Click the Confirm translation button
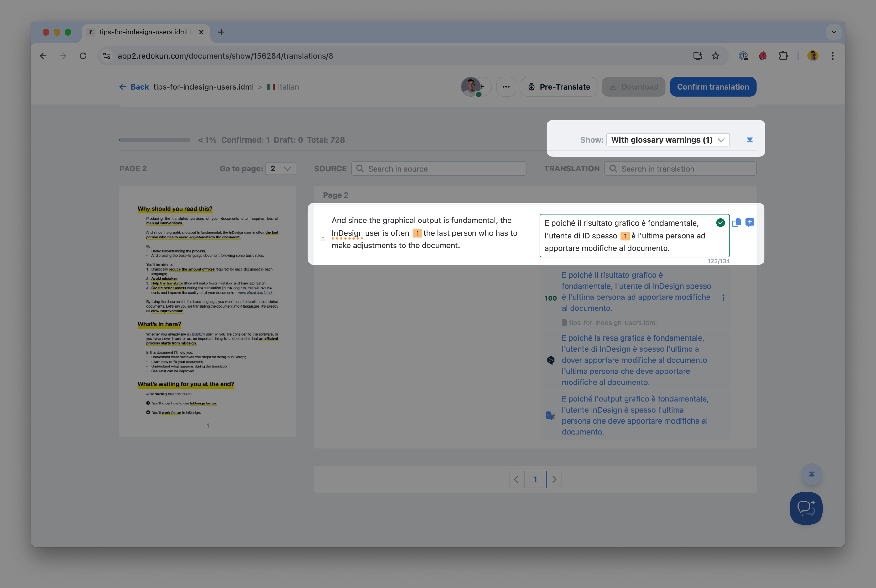Image resolution: width=876 pixels, height=588 pixels. (713, 87)
